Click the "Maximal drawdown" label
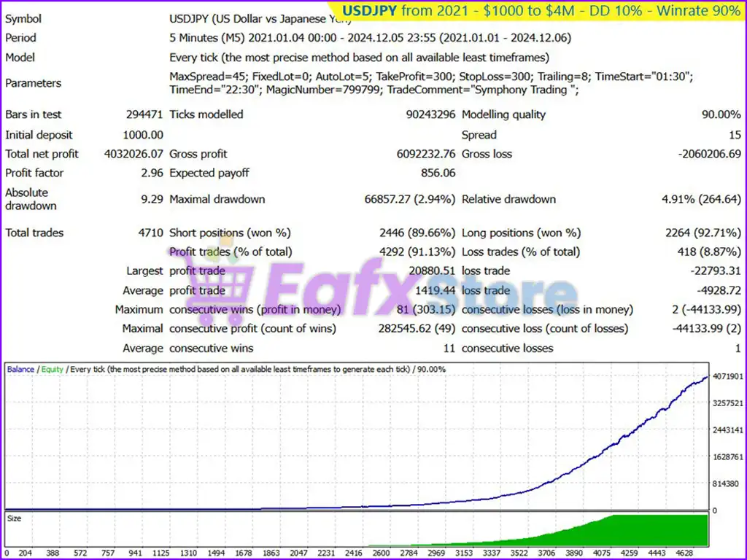The image size is (747, 560). [x=217, y=200]
